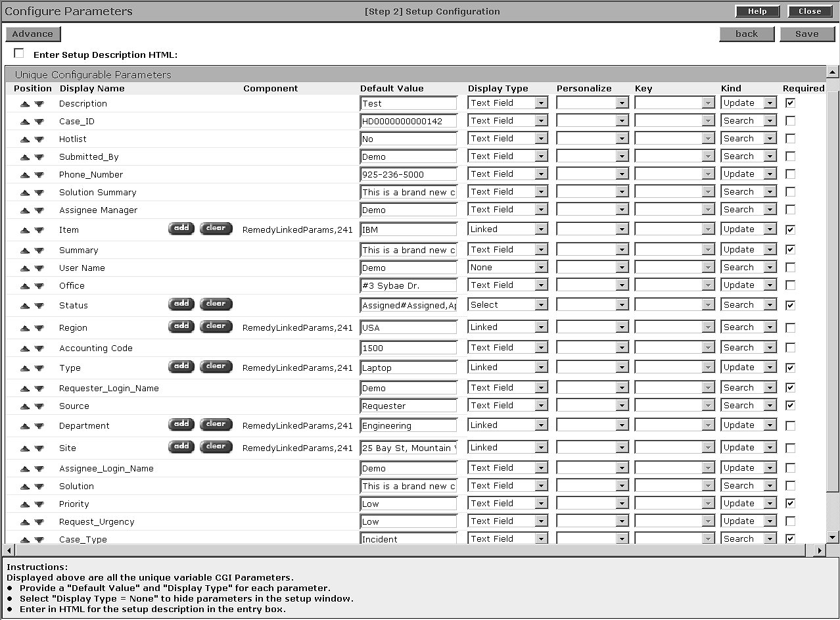
Task: Open Display Type dropdown for Description
Action: [507, 103]
